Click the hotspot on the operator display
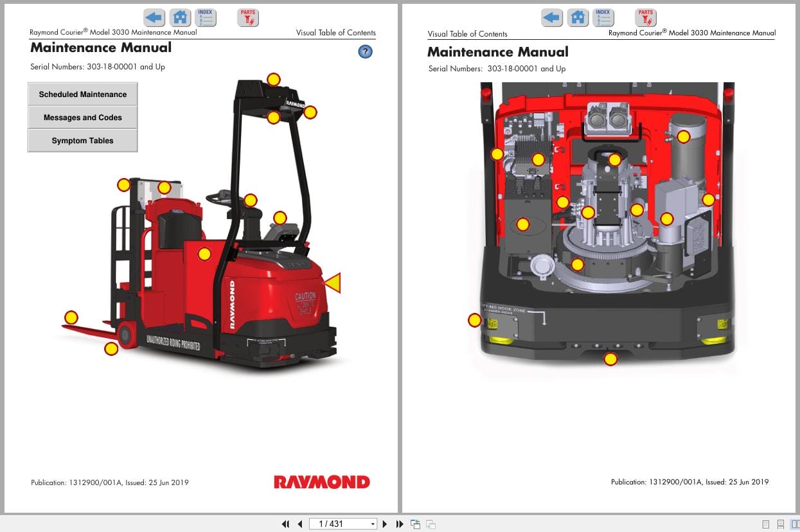This screenshot has height=532, width=800. coord(280,218)
